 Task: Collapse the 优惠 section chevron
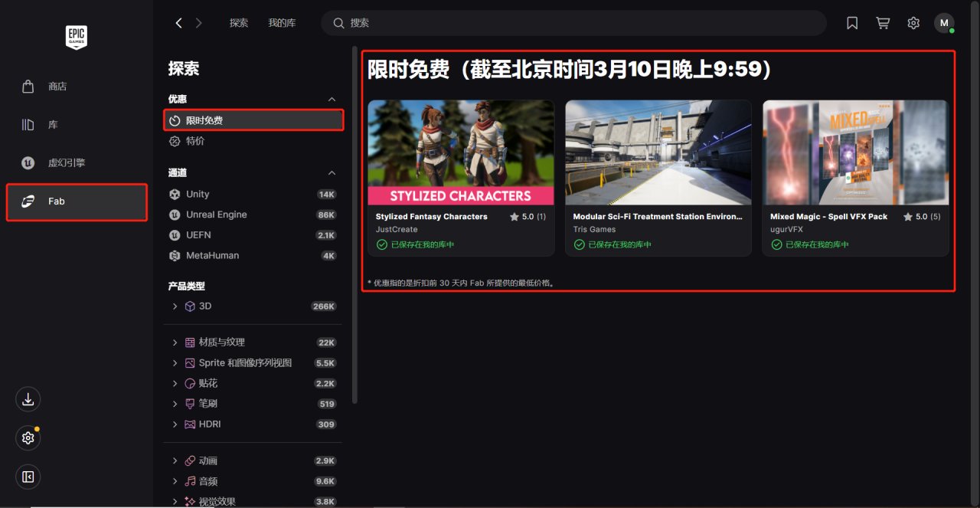point(332,100)
